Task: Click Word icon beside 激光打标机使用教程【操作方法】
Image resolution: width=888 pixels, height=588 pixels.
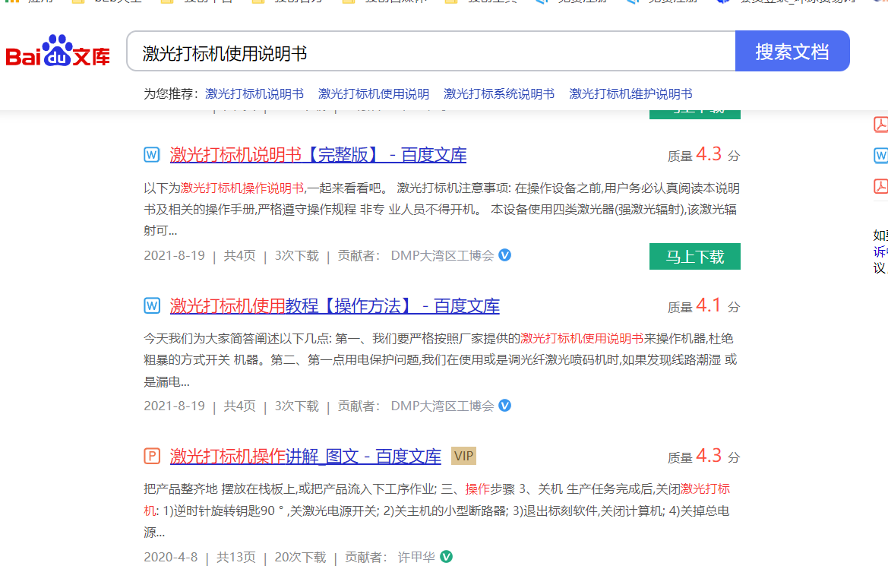Action: point(152,306)
